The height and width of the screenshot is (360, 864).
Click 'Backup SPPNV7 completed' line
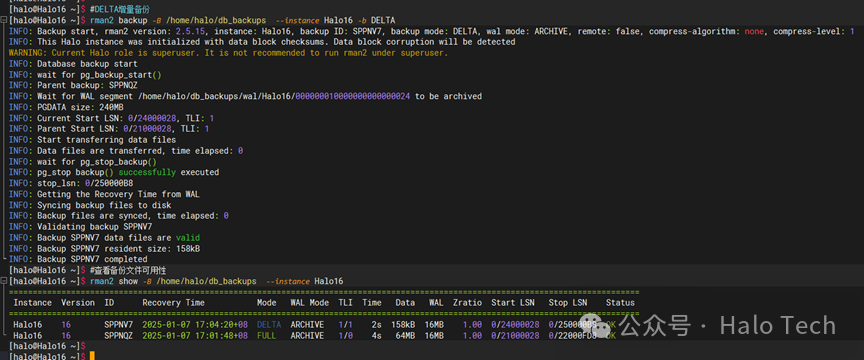pos(78,259)
